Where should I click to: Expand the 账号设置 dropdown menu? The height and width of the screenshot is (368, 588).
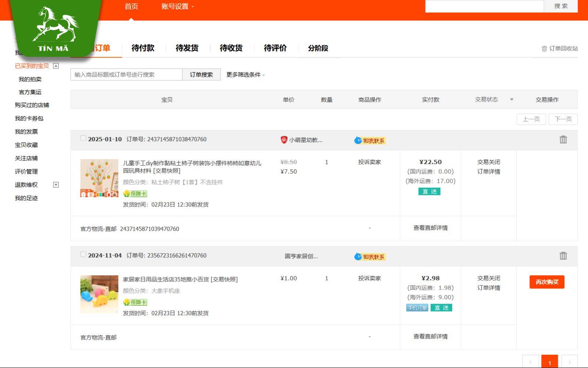pyautogui.click(x=178, y=7)
